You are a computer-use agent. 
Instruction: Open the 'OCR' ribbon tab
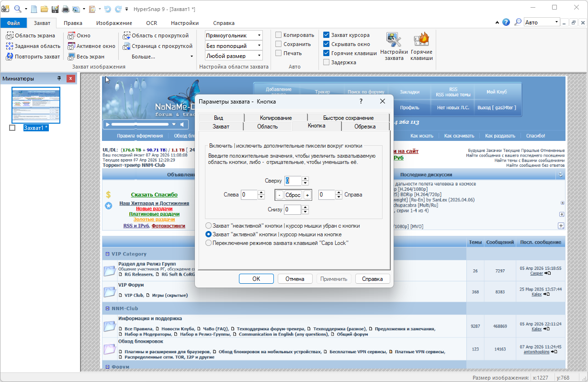coord(151,23)
